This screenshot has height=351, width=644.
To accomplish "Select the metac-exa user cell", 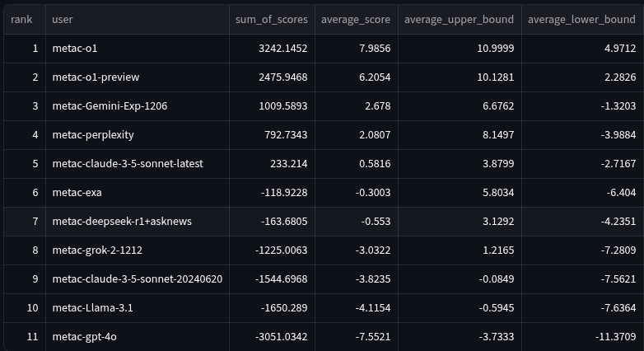I will (x=138, y=192).
